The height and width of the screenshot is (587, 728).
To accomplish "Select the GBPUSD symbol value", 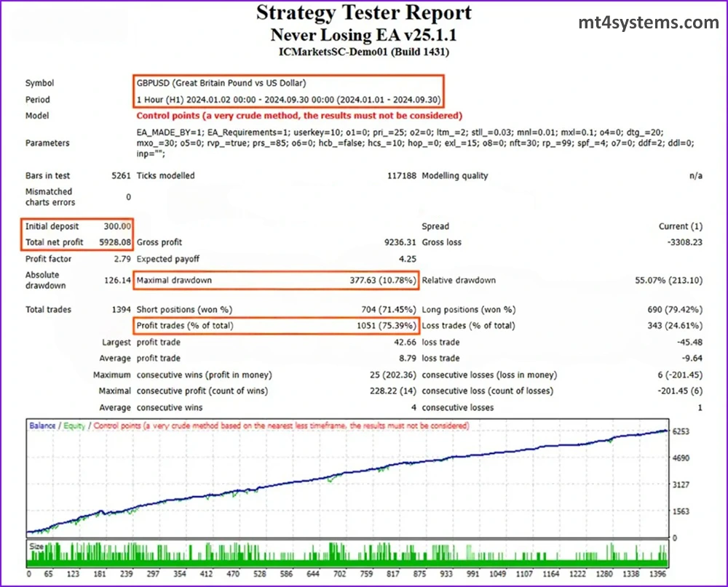I will (x=221, y=83).
